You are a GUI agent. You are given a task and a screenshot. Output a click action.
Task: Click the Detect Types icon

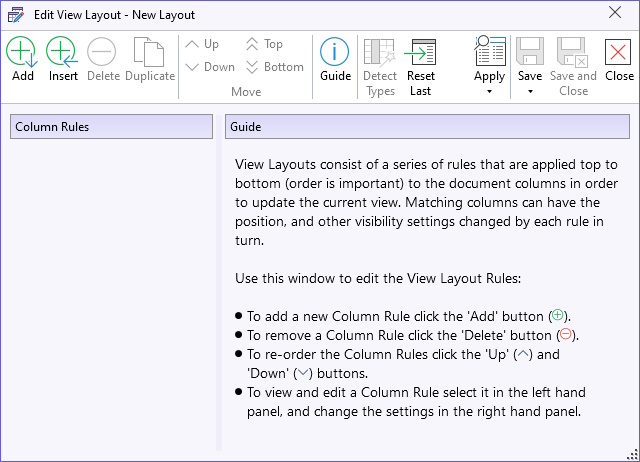click(x=380, y=53)
